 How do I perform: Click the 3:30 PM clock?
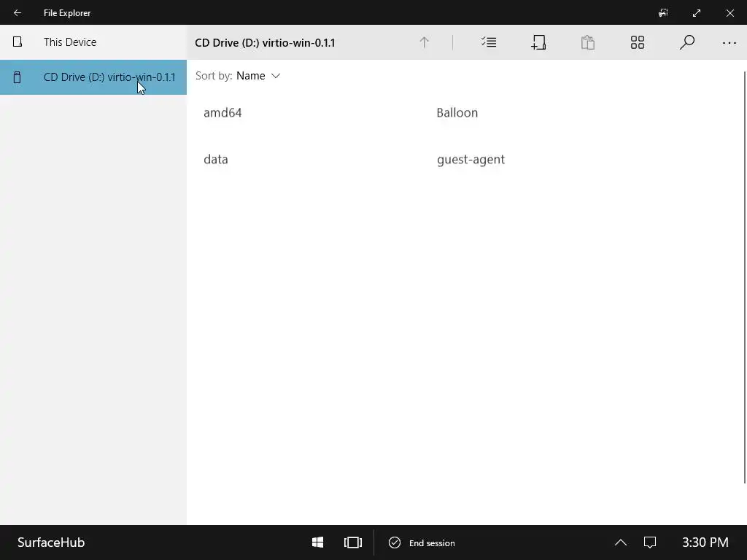(705, 542)
